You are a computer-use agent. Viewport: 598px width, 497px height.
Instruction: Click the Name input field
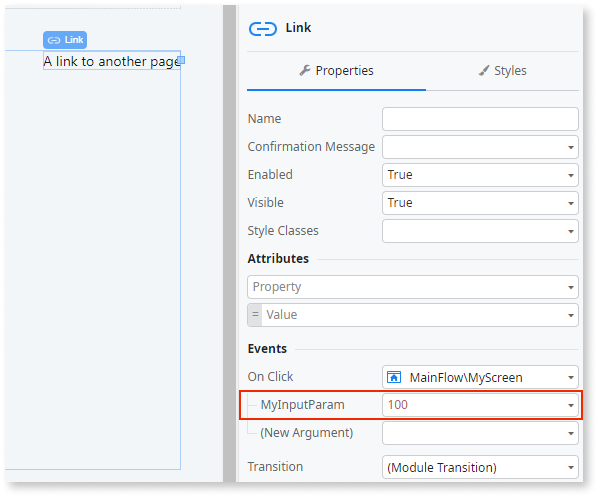(480, 119)
